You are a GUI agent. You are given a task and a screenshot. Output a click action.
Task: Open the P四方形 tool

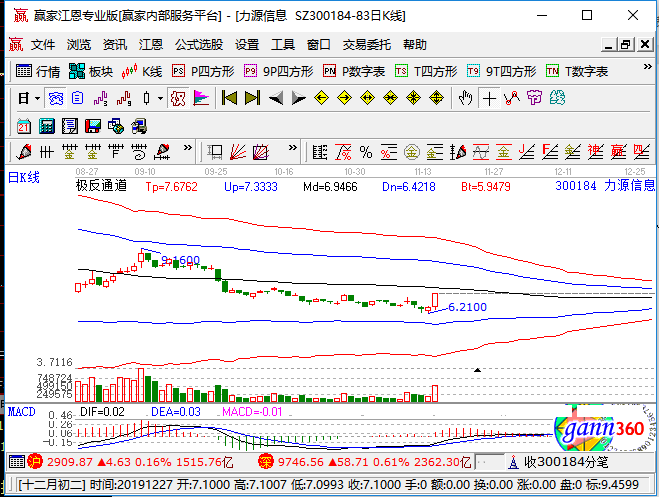tap(203, 71)
